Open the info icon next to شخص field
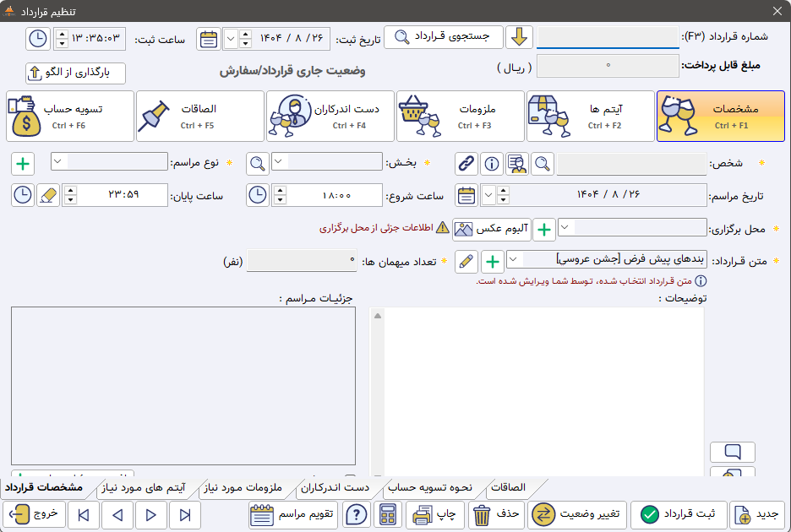Screen dimensions: 791x532 point(491,164)
